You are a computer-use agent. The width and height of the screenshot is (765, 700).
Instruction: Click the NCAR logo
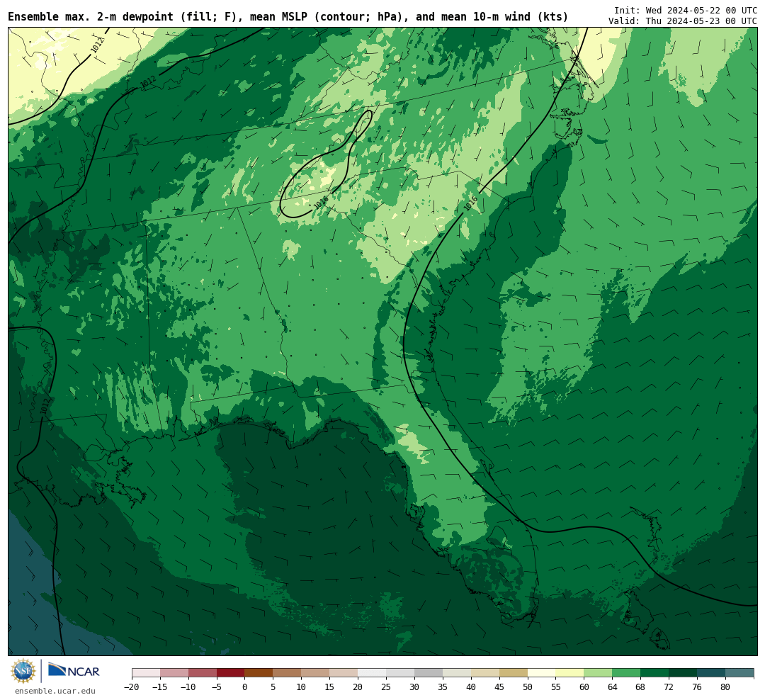coord(74,671)
